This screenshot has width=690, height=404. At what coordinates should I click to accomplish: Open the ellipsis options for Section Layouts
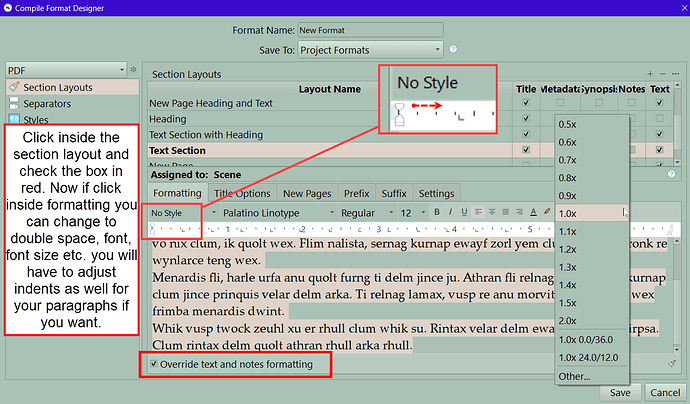click(675, 73)
